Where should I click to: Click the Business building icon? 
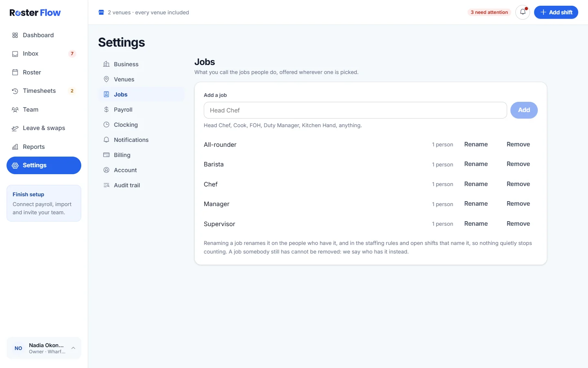click(x=106, y=64)
